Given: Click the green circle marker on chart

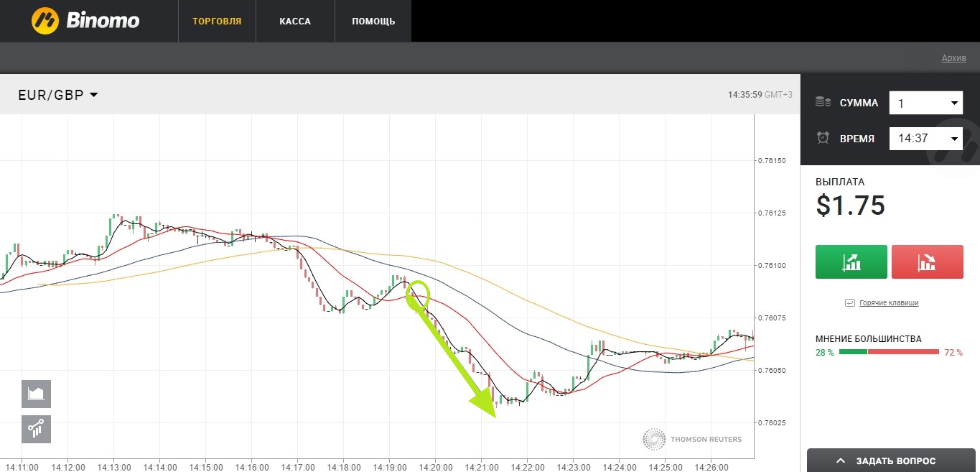Looking at the screenshot, I should pos(418,295).
